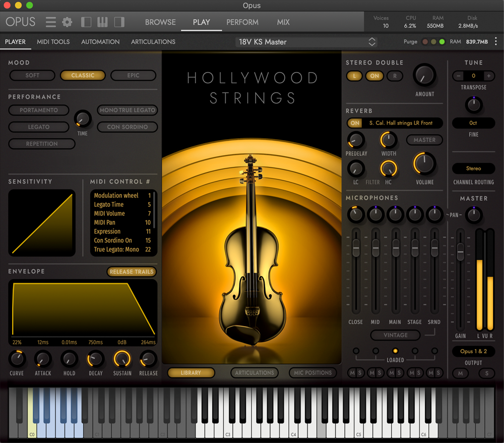Toggle the Release Trails button
The width and height of the screenshot is (504, 443).
132,272
